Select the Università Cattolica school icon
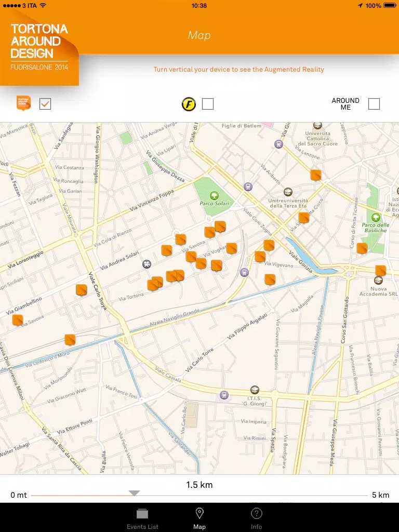The height and width of the screenshot is (532, 399). click(317, 126)
